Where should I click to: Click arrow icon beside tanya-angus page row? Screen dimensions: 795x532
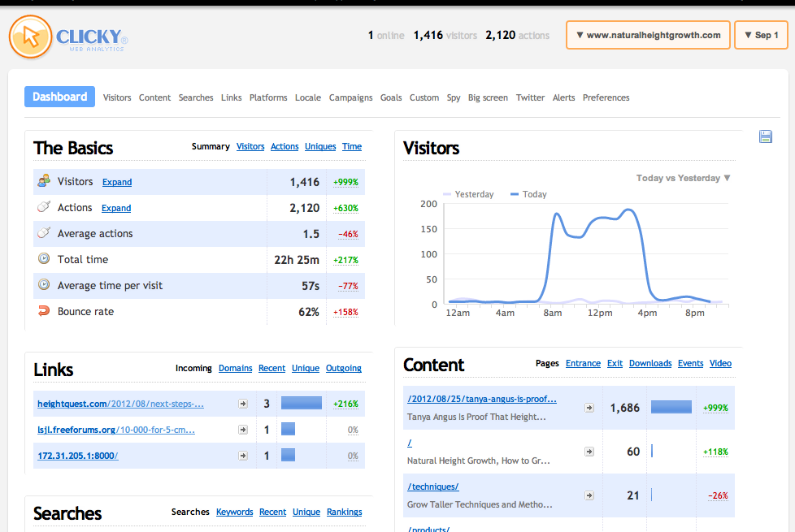pos(589,408)
